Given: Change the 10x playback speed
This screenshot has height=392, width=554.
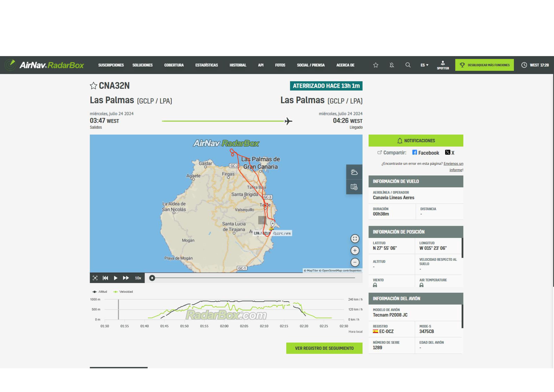Looking at the screenshot, I should 138,278.
